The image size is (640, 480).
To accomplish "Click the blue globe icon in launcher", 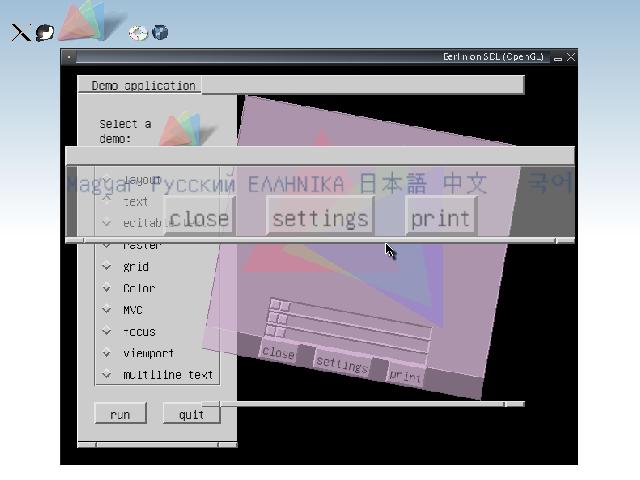I will point(160,33).
